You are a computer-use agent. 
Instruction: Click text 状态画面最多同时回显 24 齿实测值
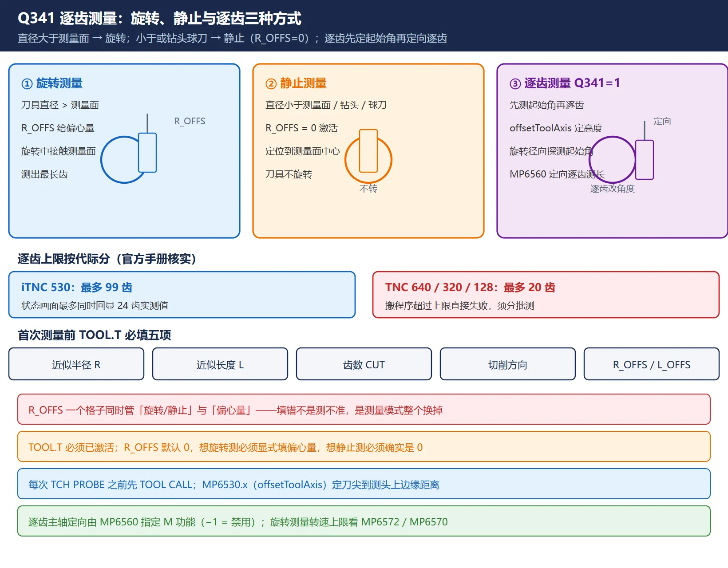pos(95,305)
